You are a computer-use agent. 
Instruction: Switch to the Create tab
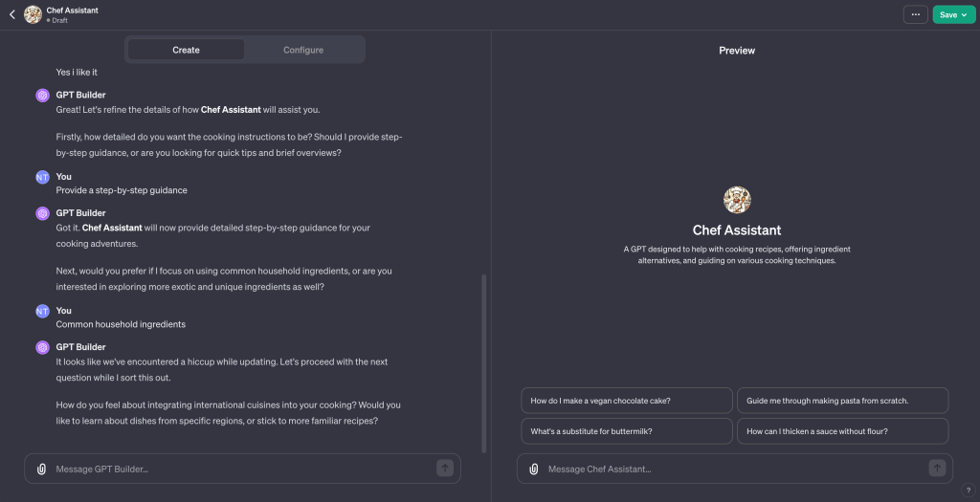point(186,50)
